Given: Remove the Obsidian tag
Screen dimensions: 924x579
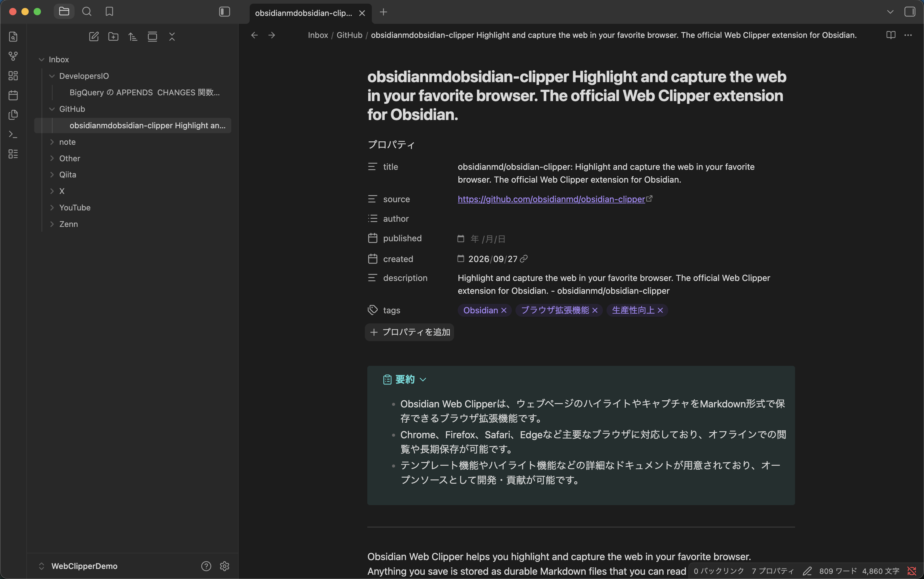Looking at the screenshot, I should tap(504, 311).
